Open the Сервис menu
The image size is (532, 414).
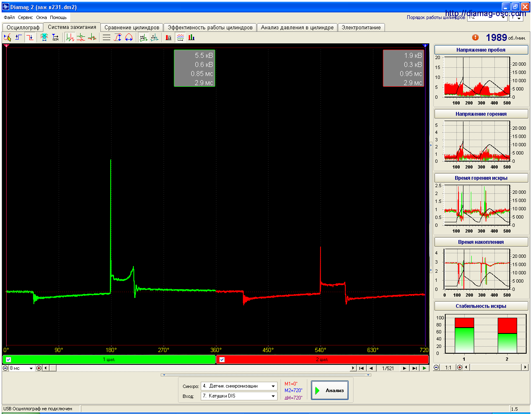26,18
